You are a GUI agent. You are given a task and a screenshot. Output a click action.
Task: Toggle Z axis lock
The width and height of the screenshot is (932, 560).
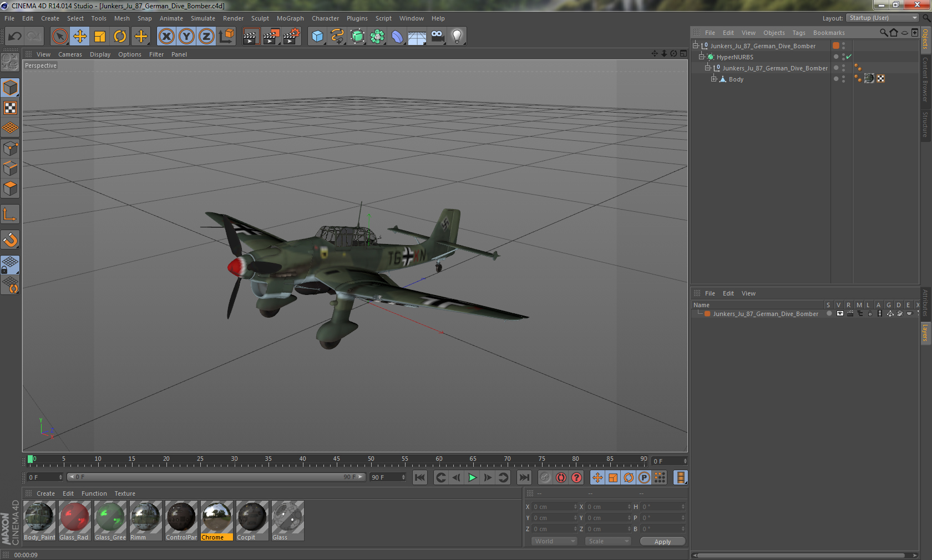coord(206,37)
